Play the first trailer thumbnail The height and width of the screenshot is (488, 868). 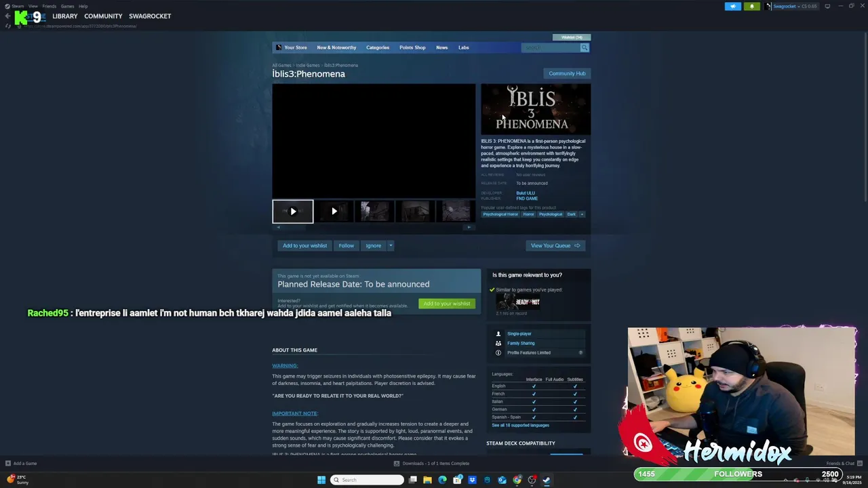tap(293, 211)
